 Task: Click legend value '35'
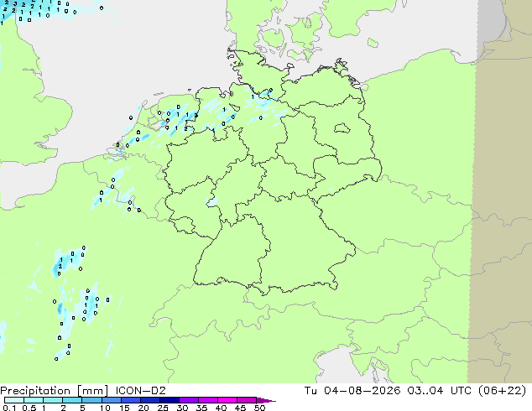tap(201, 408)
